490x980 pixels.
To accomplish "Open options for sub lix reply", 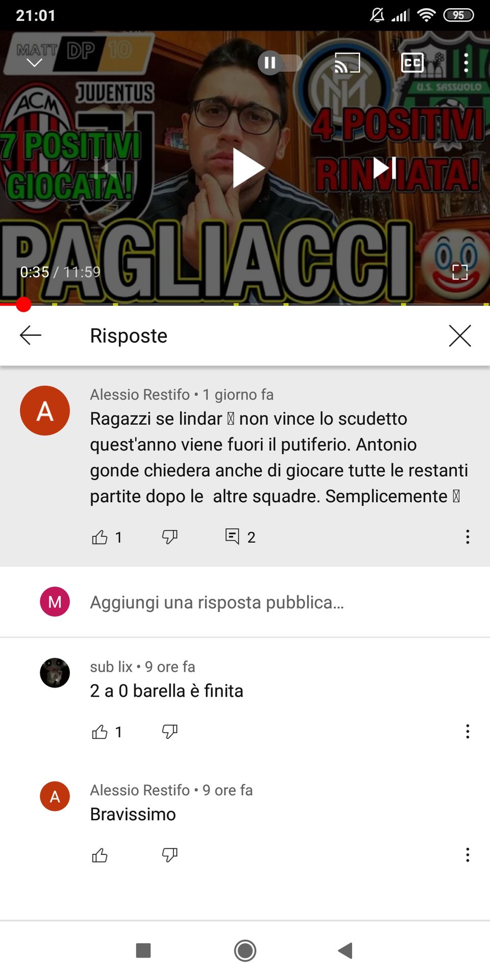I will tap(468, 731).
